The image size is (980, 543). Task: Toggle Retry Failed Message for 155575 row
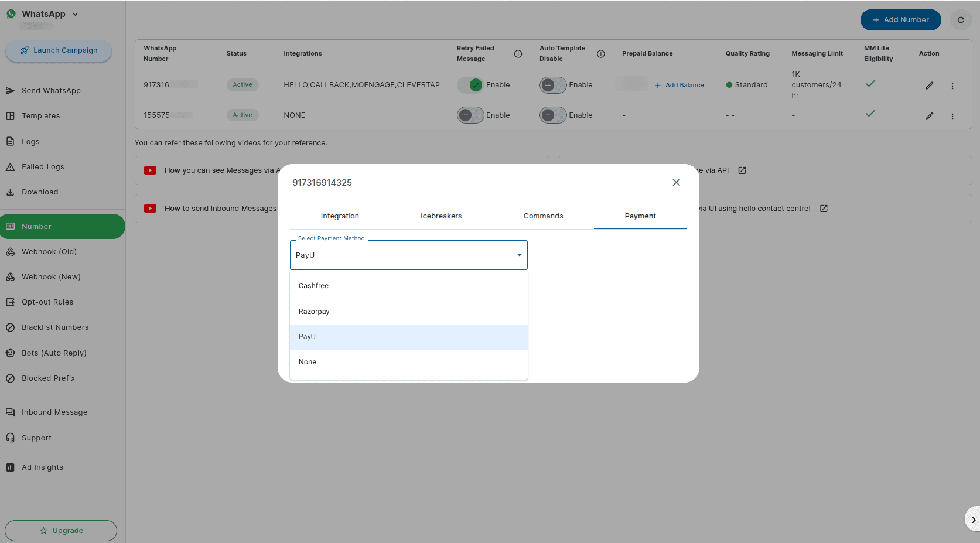(x=470, y=115)
